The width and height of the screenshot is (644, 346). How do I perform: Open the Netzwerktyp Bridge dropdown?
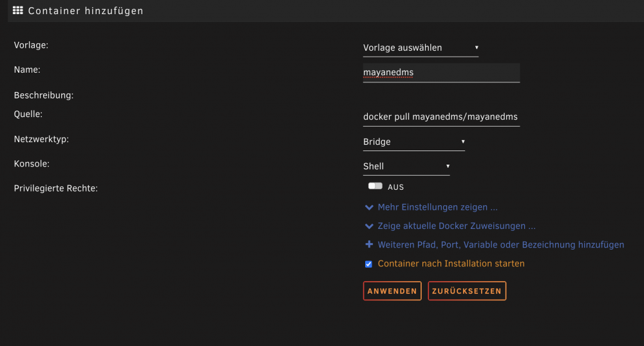pos(413,142)
